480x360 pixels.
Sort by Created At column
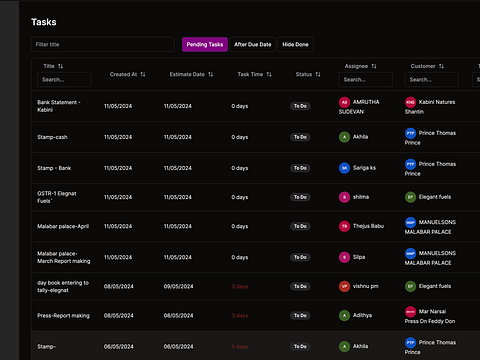143,74
